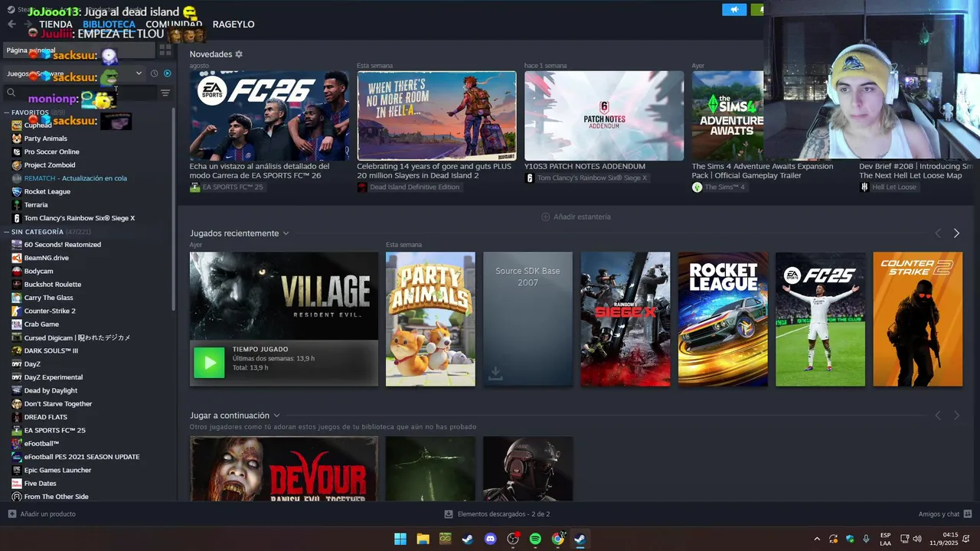
Task: Open Novedades settings gear
Action: [239, 54]
